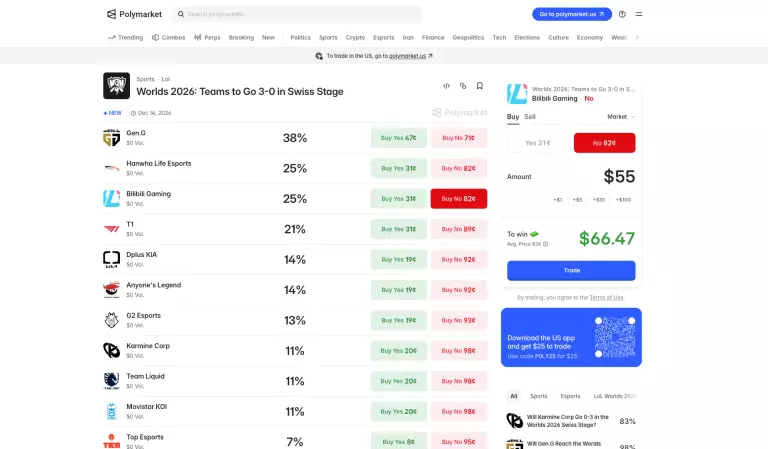
Task: Select Buy Yes 19¢ for Dplus KIA
Action: click(399, 260)
